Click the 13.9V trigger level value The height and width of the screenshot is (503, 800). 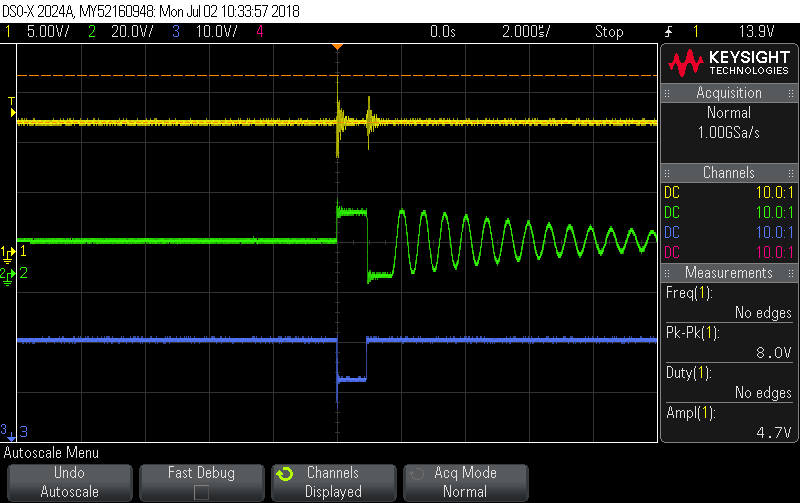757,32
